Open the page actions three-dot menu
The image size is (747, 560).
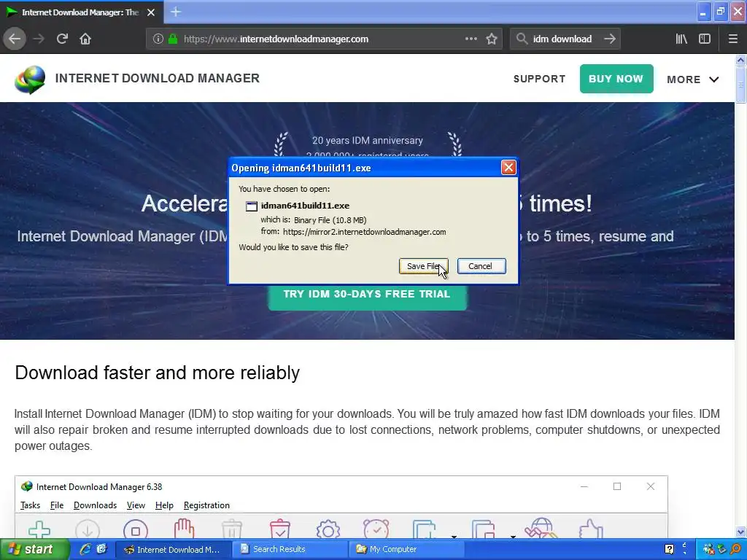tap(471, 39)
